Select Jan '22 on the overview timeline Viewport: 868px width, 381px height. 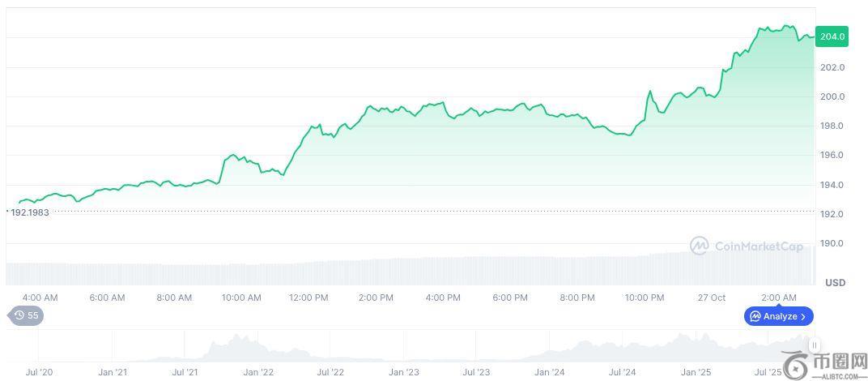pyautogui.click(x=257, y=372)
